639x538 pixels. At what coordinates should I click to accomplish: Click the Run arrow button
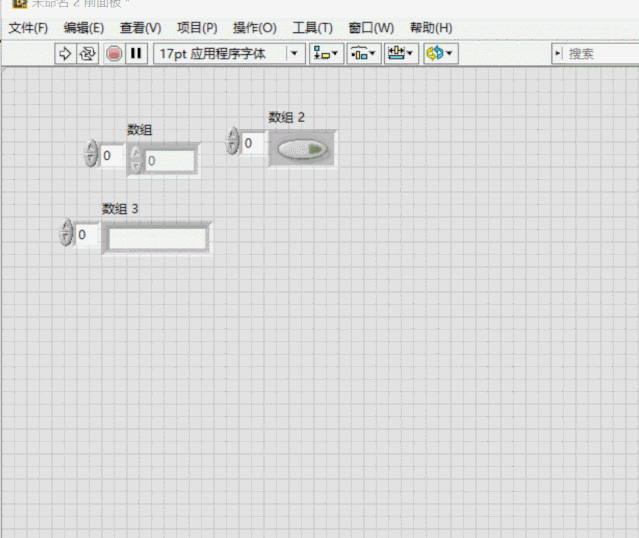pos(65,53)
